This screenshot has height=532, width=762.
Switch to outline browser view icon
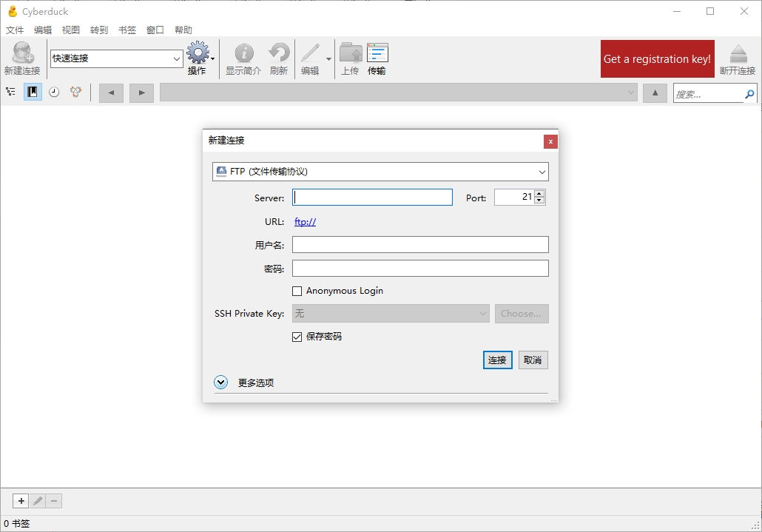click(x=10, y=92)
